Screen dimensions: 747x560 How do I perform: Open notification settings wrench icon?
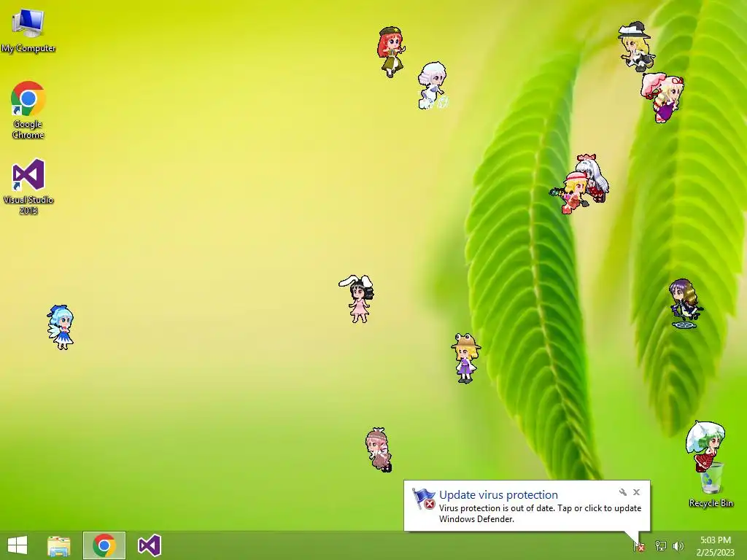pos(623,492)
